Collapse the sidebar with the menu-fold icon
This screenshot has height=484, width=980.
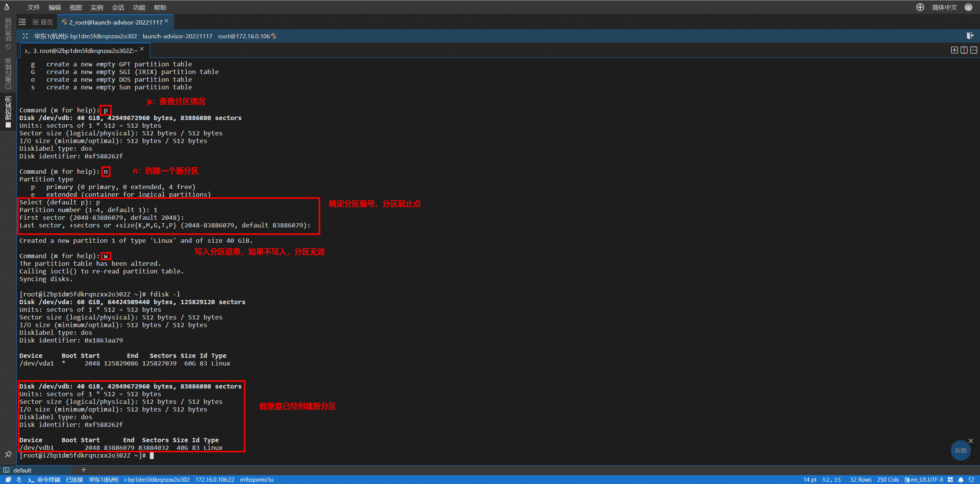pyautogui.click(x=23, y=22)
